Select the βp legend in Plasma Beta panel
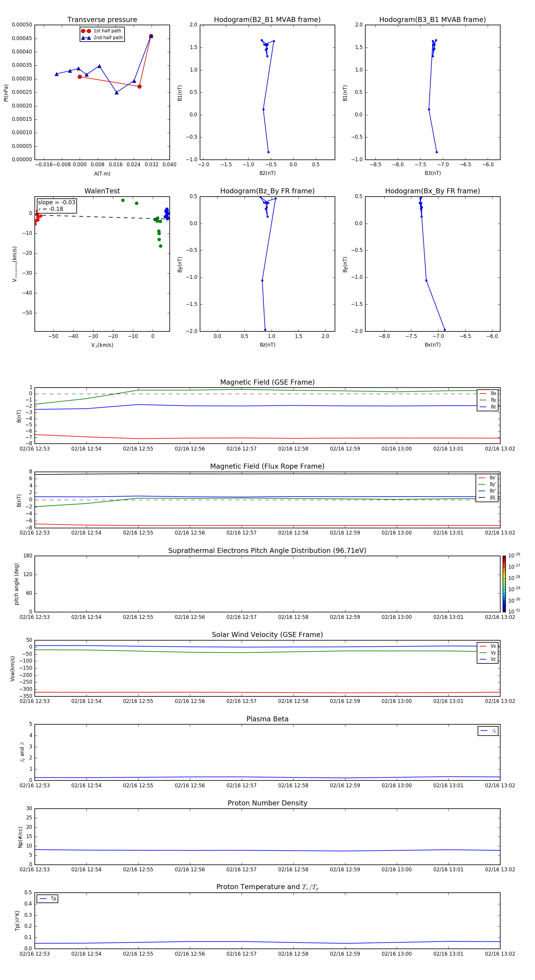This screenshot has width=535, height=980. point(488,731)
